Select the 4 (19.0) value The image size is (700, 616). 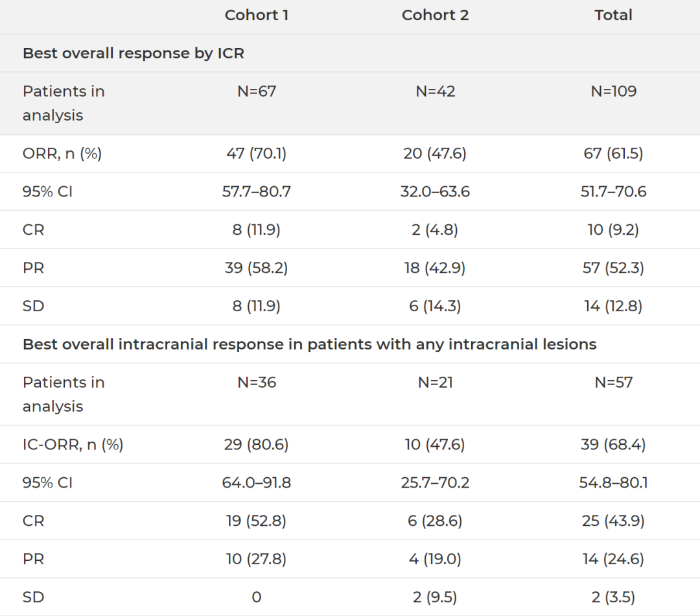(x=435, y=559)
